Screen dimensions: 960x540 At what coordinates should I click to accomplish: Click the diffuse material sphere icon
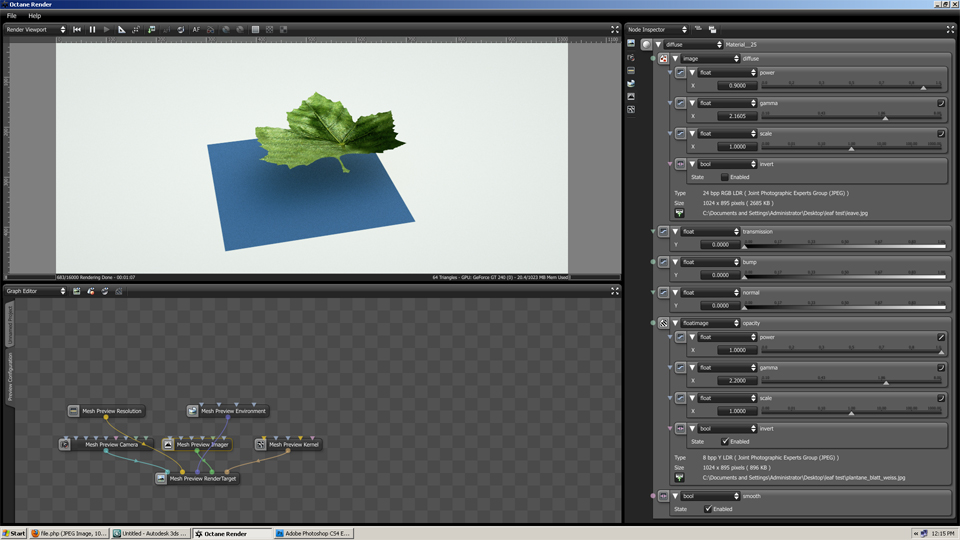pos(646,44)
